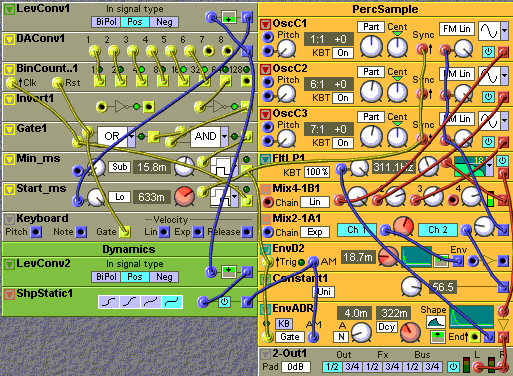
Task: Click the Shape icon in EnvADR
Action: [x=436, y=322]
